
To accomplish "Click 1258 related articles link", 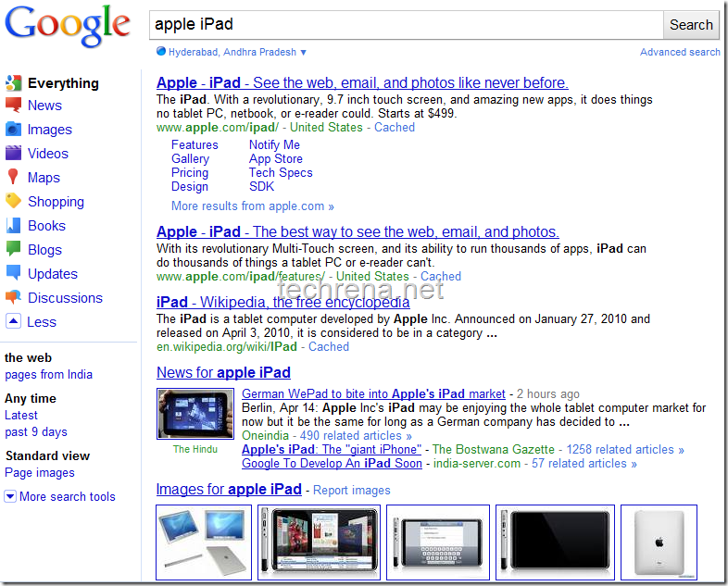I will click(625, 450).
